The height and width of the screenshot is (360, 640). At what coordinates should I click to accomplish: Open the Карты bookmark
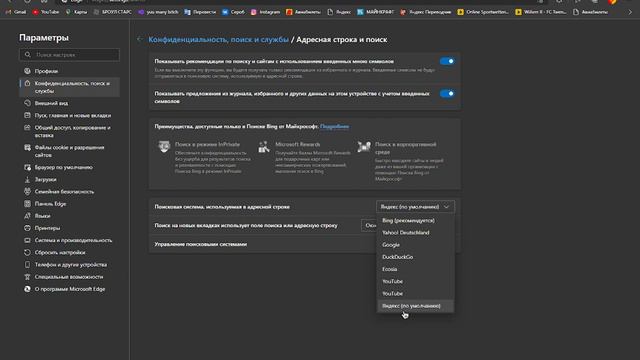tap(76, 12)
